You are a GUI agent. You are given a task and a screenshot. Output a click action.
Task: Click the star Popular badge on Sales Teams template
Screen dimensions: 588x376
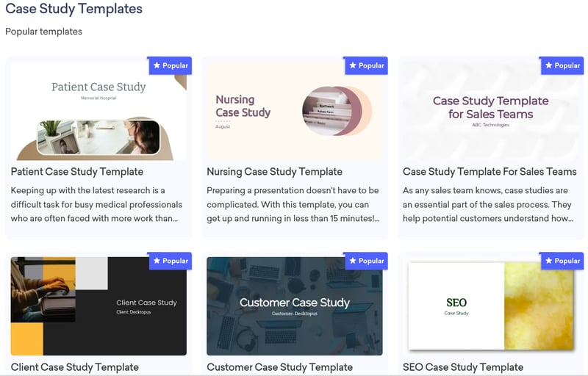tap(562, 65)
